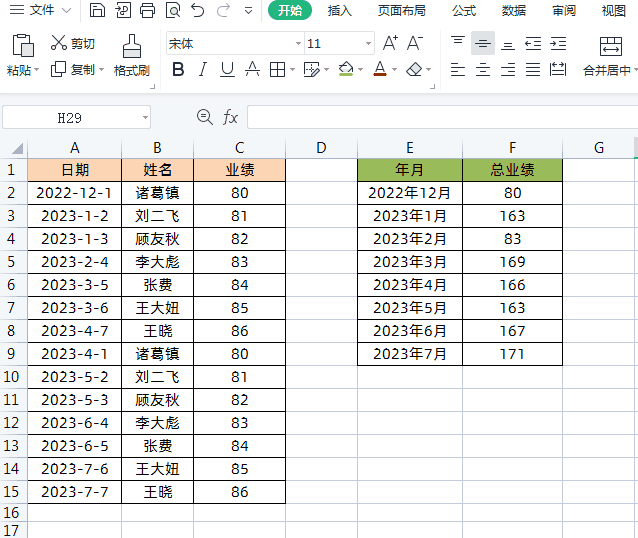Click the 合并居中 button label
Image resolution: width=638 pixels, height=538 pixels.
[607, 70]
